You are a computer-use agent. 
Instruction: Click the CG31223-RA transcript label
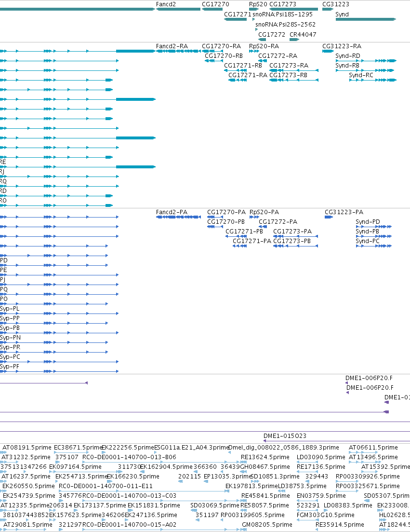(x=342, y=46)
